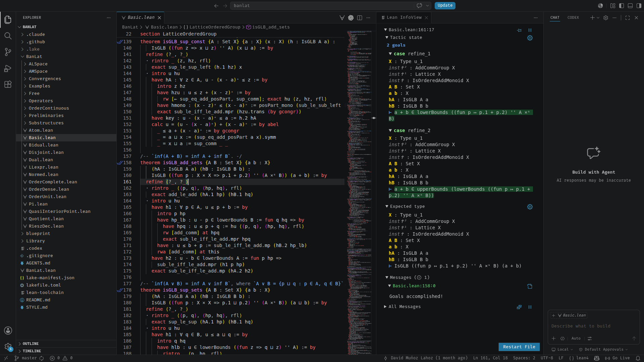Screen dimensions: 644x362
Task: Click master branch in status bar
Action: [26, 358]
